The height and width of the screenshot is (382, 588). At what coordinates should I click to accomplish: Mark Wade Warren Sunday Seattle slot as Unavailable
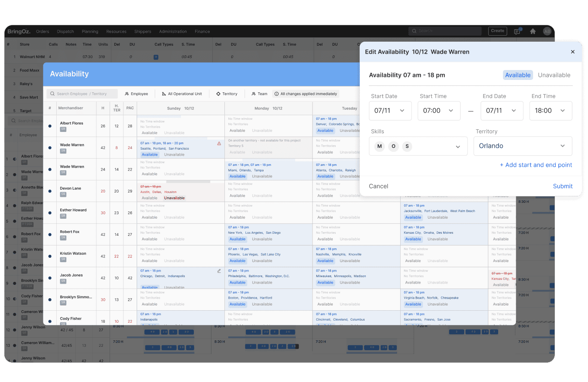[x=174, y=155]
